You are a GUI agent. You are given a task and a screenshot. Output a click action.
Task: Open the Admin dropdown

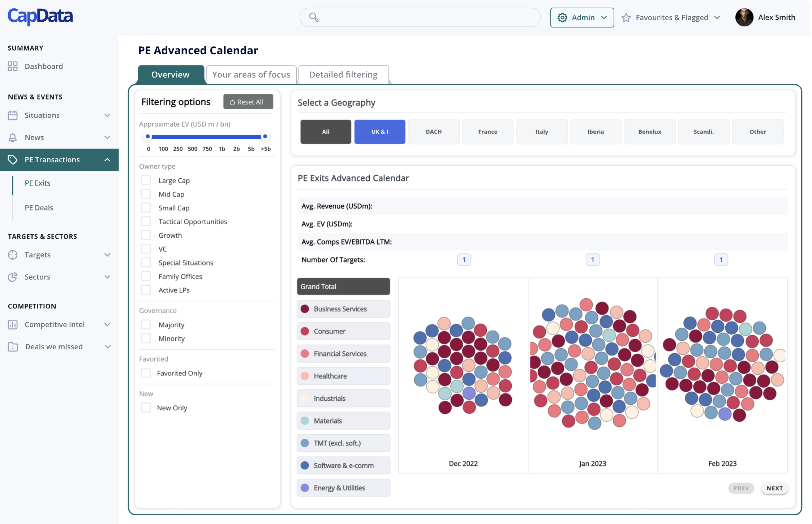pyautogui.click(x=582, y=18)
